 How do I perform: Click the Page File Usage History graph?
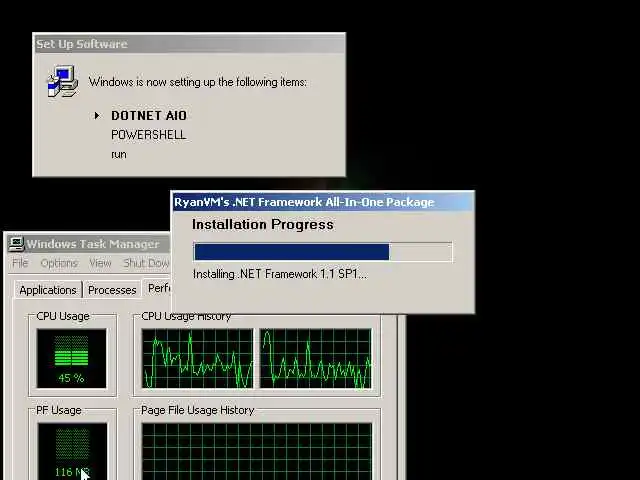[257, 451]
